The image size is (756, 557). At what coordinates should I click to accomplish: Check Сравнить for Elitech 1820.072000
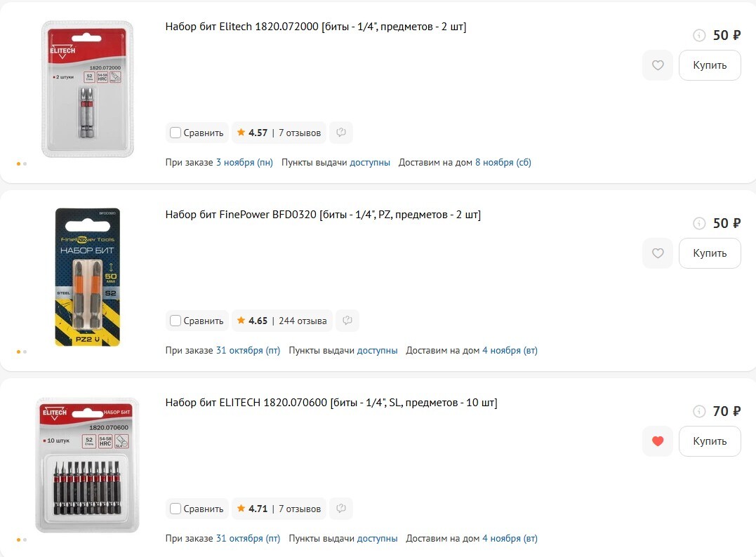coord(176,133)
